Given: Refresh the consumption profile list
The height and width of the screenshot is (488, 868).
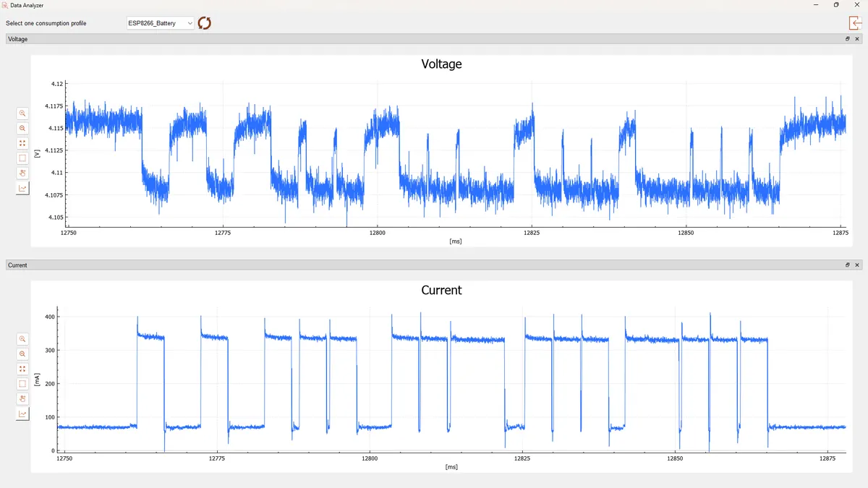Looking at the screenshot, I should coord(205,23).
